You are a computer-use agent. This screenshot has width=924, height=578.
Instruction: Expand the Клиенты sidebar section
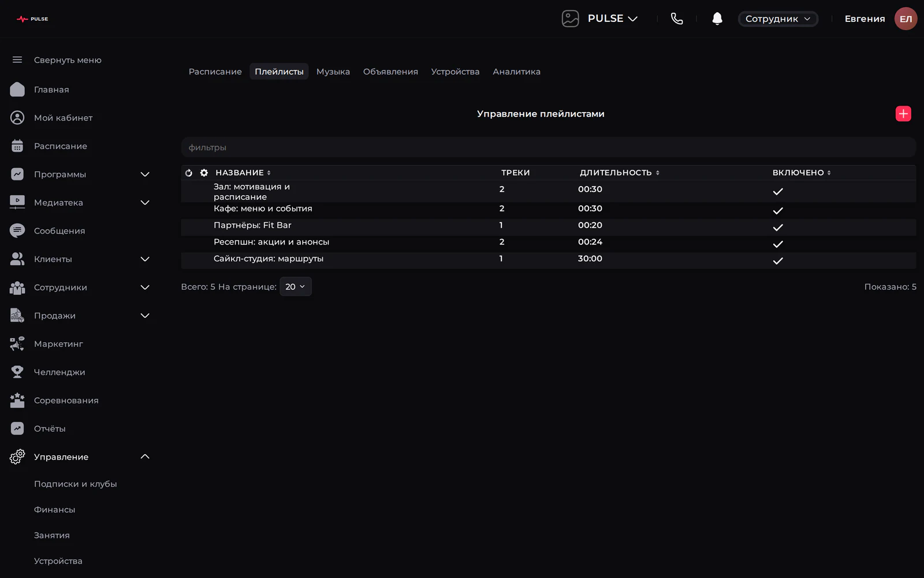click(145, 259)
